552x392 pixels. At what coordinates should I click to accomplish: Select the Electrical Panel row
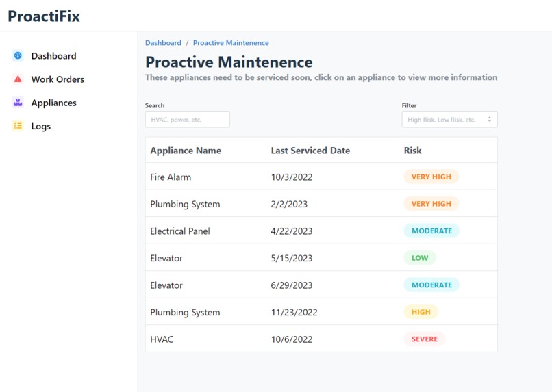coord(321,231)
